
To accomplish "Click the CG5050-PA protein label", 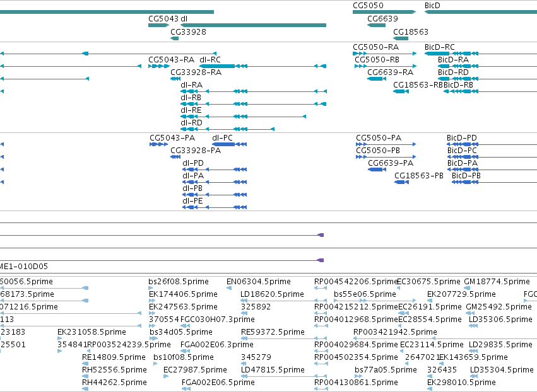I will [379, 138].
